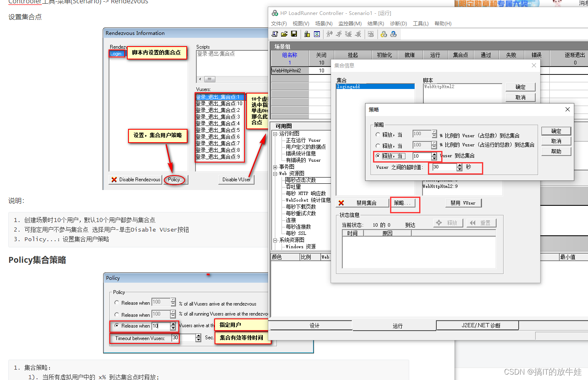
Task: Click the Disable Rendezvous button
Action: (x=136, y=180)
